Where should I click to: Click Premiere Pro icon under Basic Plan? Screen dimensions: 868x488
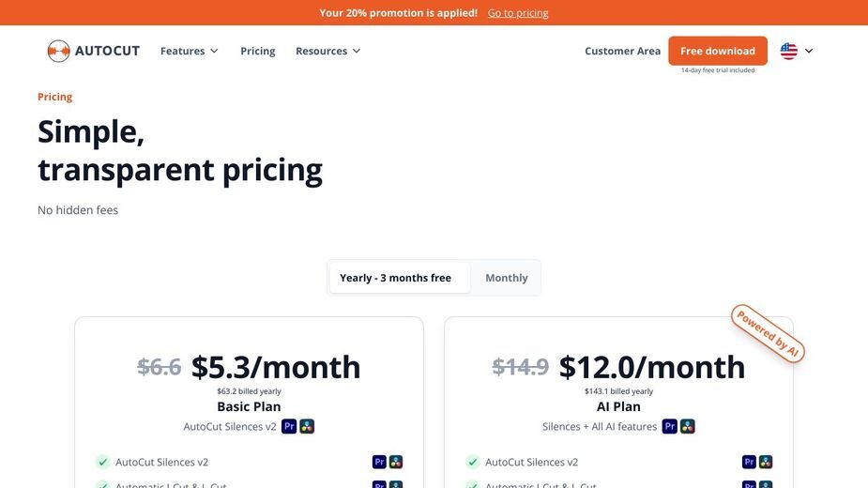(289, 426)
